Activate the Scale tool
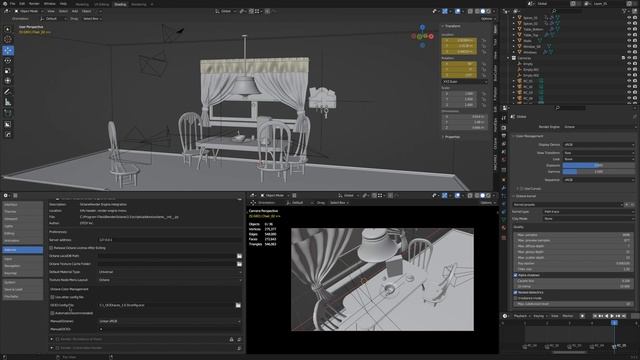Image resolution: width=640 pixels, height=360 pixels. pyautogui.click(x=8, y=71)
